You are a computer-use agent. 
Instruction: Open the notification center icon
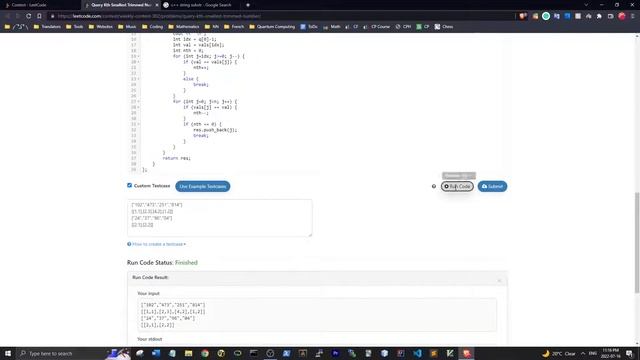pos(629,353)
